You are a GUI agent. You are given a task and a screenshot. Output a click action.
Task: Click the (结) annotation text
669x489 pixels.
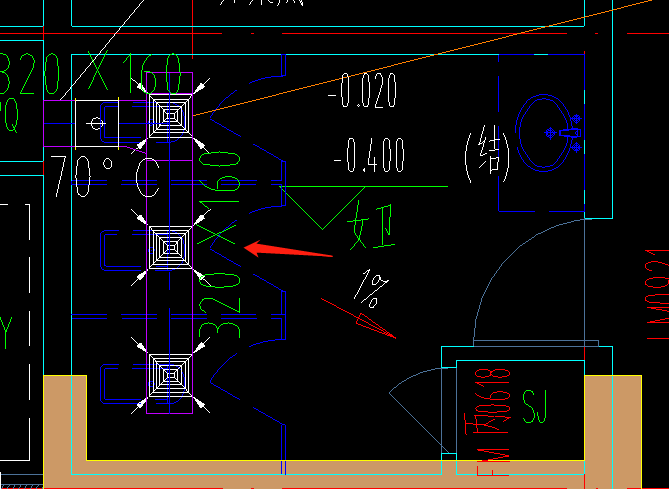tap(487, 154)
